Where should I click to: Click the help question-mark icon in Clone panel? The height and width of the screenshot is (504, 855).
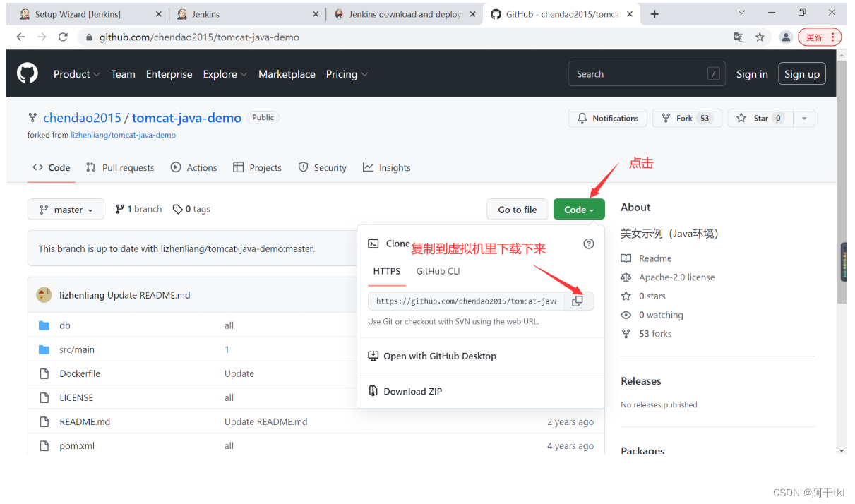589,244
